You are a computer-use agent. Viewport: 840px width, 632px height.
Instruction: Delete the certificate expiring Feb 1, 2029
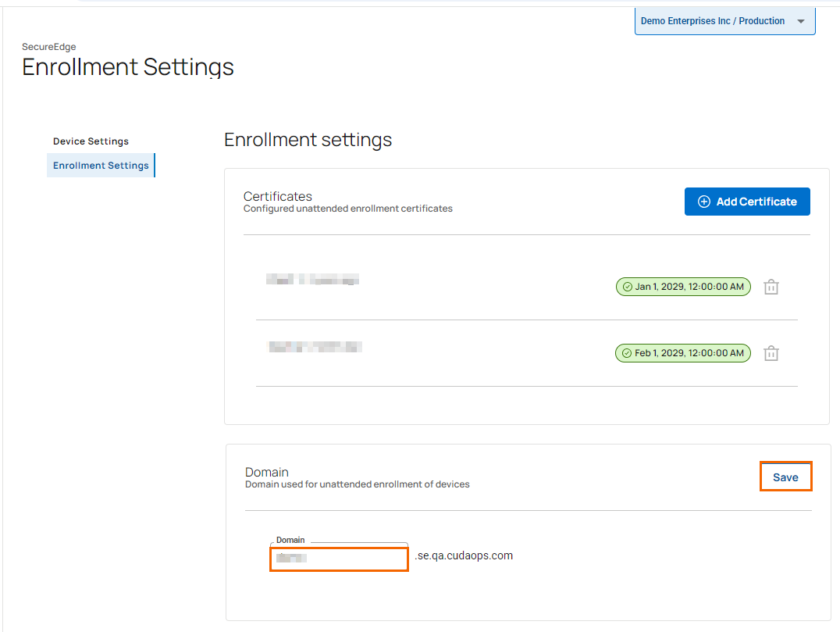tap(771, 353)
